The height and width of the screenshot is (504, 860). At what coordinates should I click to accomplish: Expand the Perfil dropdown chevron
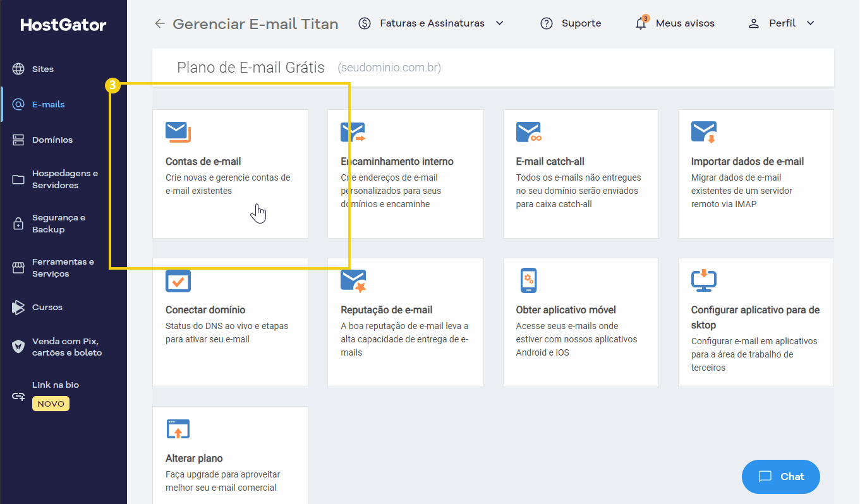811,23
